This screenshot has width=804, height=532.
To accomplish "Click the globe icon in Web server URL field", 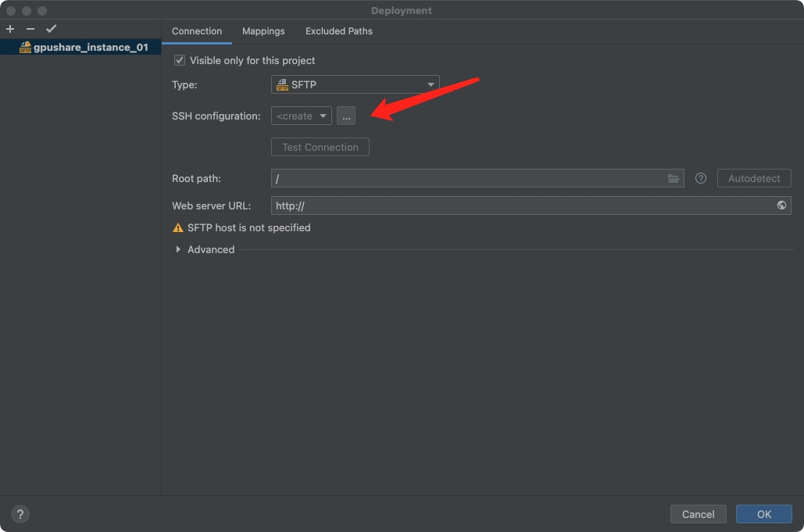I will (x=781, y=205).
